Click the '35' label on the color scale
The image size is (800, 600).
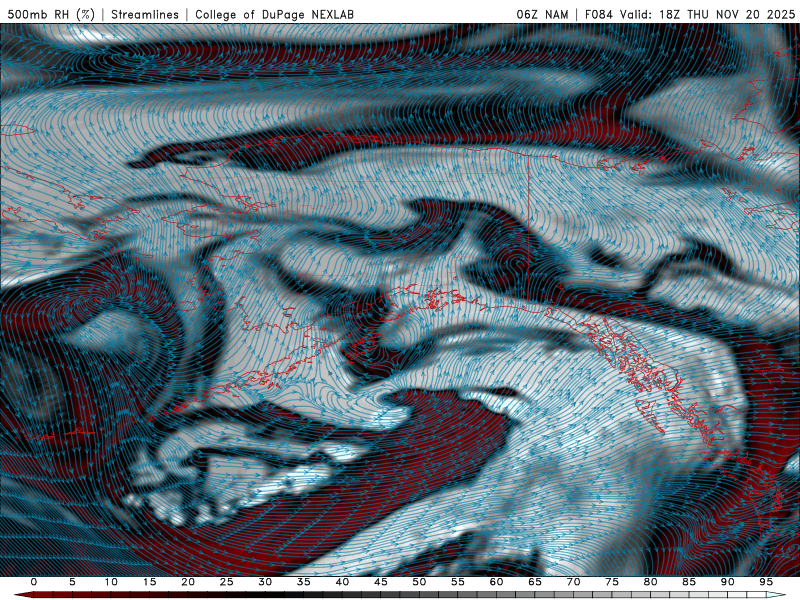tap(304, 582)
